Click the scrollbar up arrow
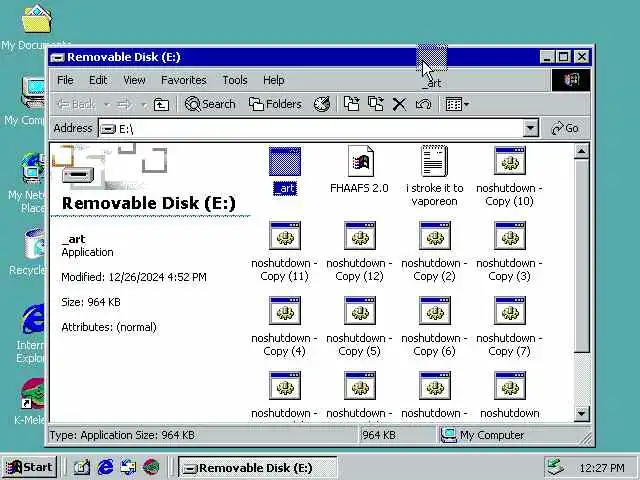 pos(581,151)
